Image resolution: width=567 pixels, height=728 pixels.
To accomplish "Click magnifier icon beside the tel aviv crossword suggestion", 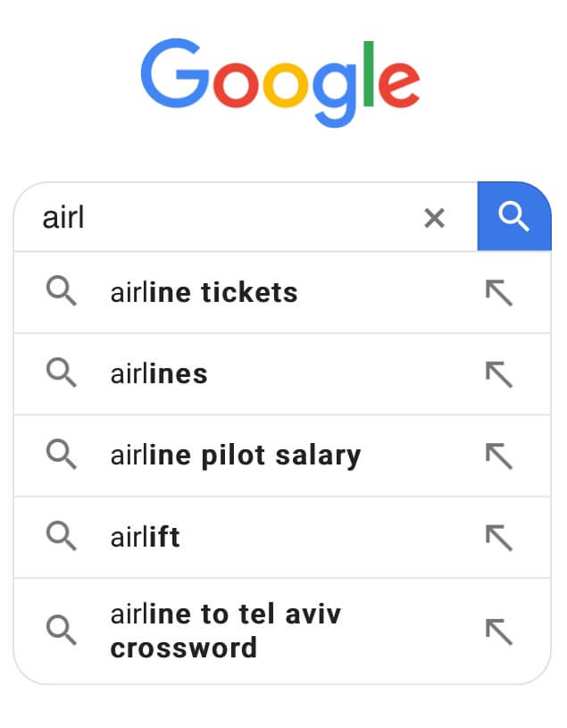I will point(62,630).
